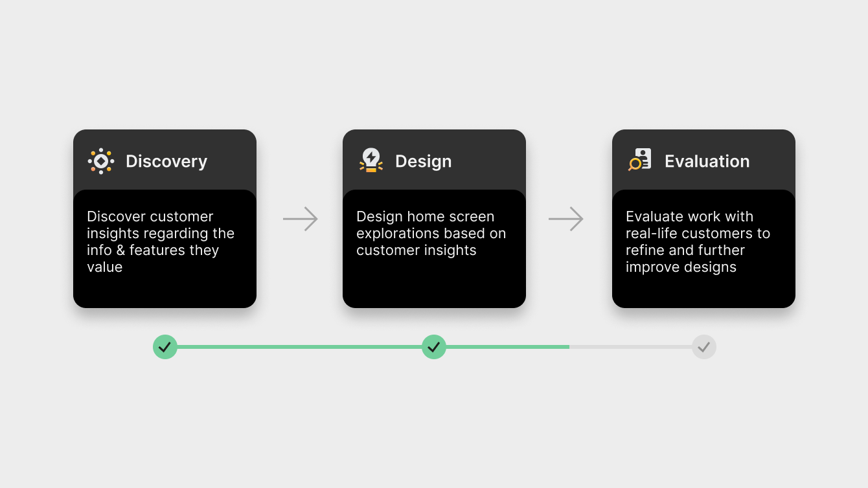Click the arrow between Design and Evaluation
Screen dimensions: 868x488
tap(566, 219)
